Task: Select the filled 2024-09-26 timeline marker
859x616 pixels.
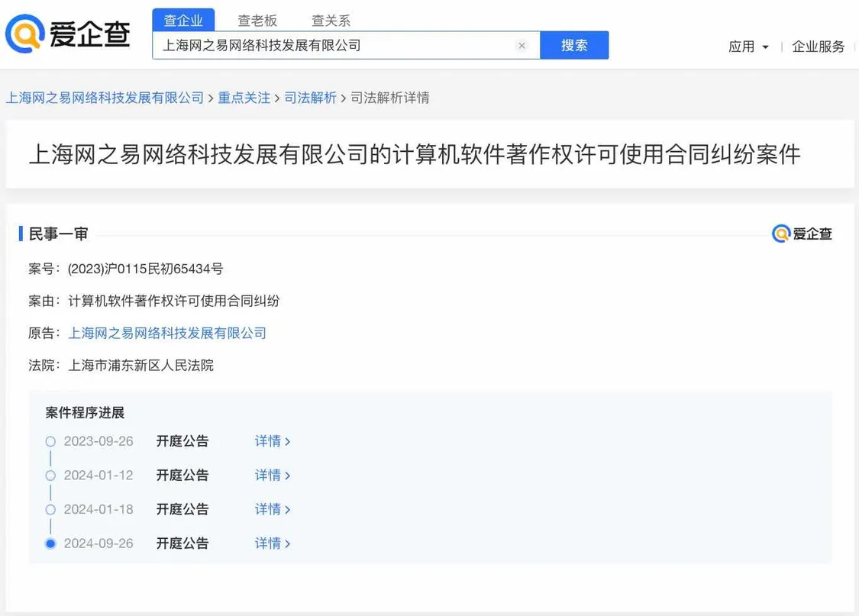Action: pyautogui.click(x=50, y=543)
